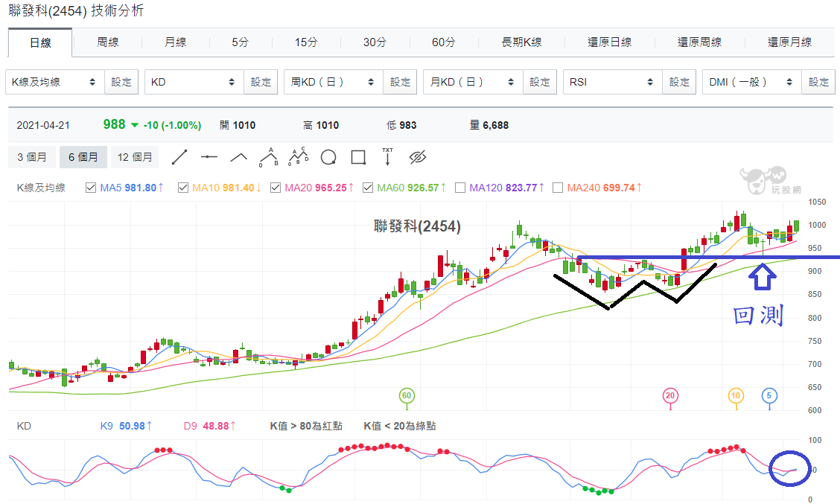Switch to the 60分 tab
This screenshot has height=504, width=840.
444,42
